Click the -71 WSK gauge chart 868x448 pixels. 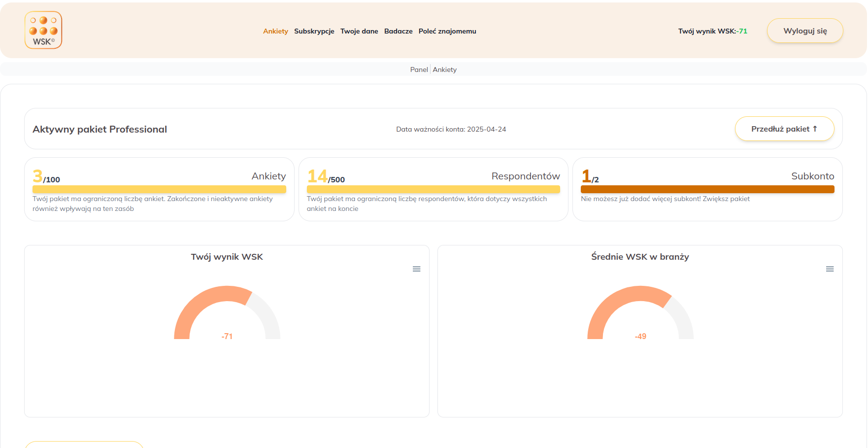click(227, 313)
